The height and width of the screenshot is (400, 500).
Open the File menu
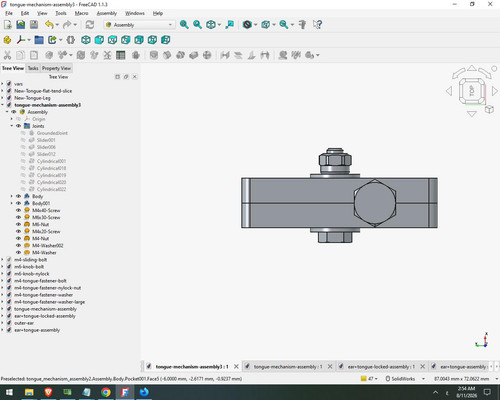(9, 13)
